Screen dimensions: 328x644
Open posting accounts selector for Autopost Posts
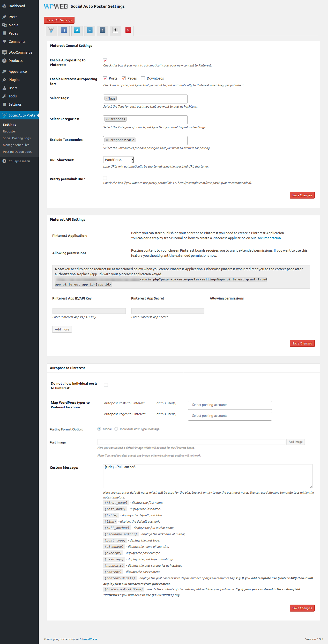click(229, 405)
